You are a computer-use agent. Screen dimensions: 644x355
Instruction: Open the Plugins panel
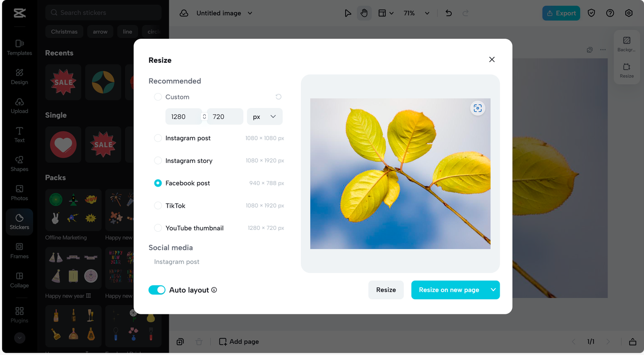click(x=19, y=315)
